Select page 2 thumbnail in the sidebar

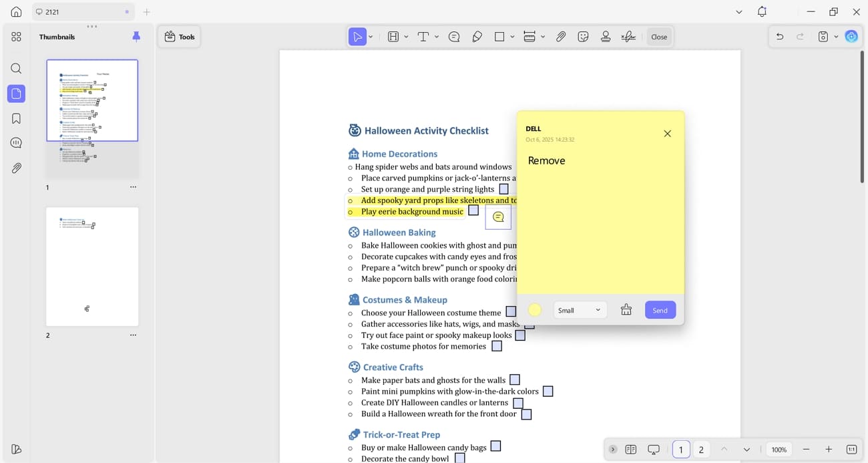tap(91, 266)
